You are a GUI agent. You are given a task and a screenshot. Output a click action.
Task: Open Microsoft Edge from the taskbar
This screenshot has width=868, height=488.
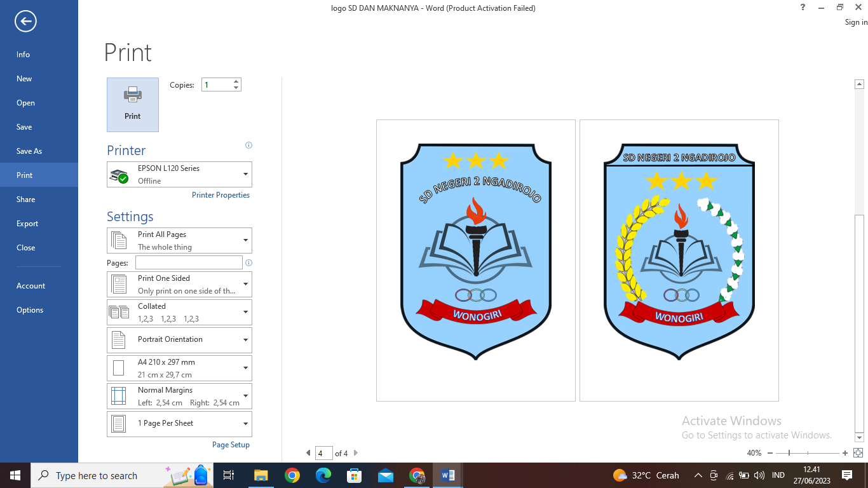click(323, 475)
